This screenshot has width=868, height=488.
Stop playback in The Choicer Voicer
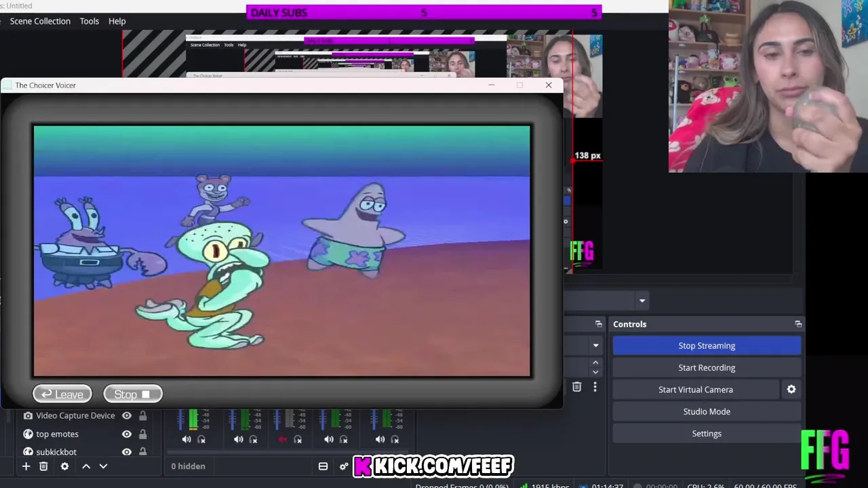(x=133, y=394)
